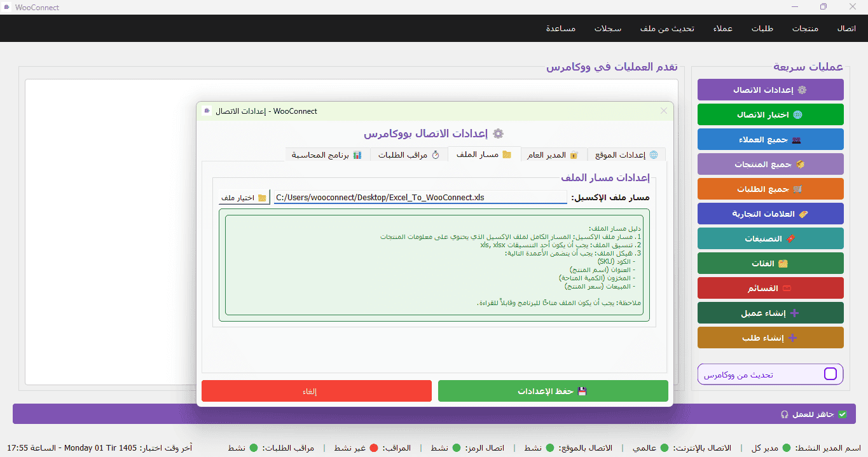Screen dimensions: 868x457
Task: Click the gear icon beside 'إعدادات الاتصال بووكامرس' heading
Action: click(x=498, y=133)
